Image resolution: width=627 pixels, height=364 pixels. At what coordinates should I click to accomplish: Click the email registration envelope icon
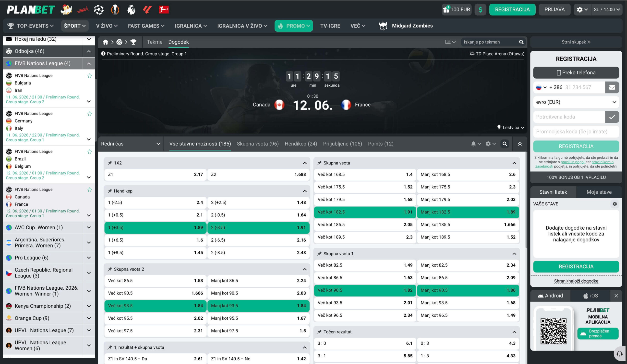[x=612, y=87]
